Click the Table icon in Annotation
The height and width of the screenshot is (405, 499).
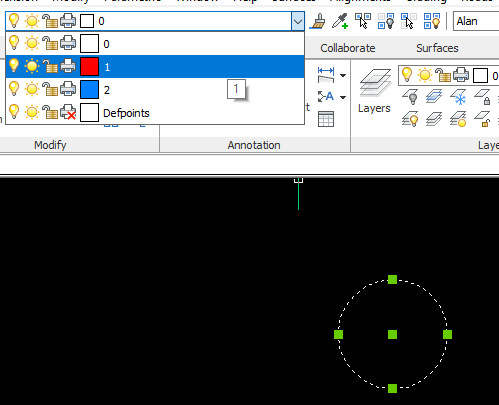[326, 119]
